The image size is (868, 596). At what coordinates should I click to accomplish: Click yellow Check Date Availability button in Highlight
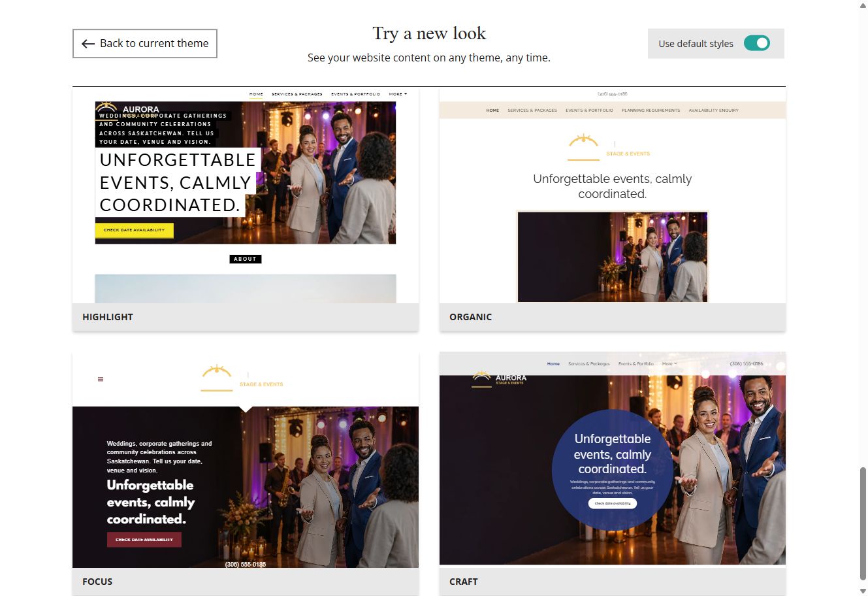135,230
